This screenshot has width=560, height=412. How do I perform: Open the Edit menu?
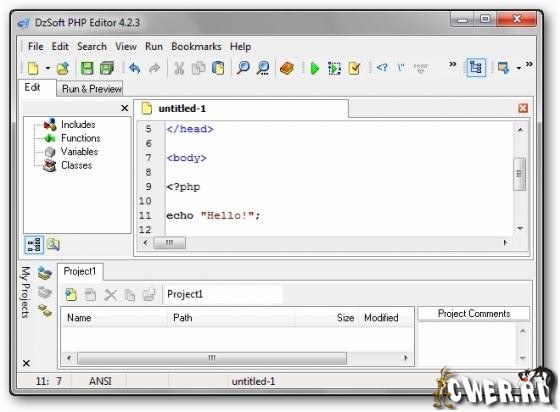[x=60, y=46]
